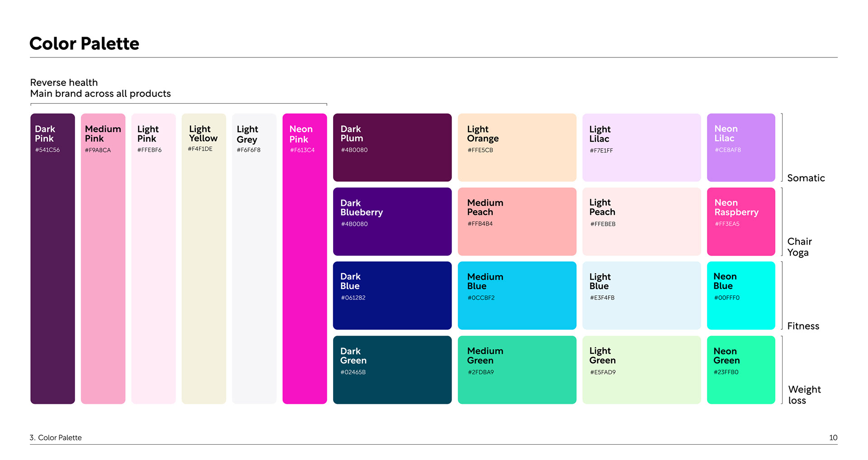This screenshot has height=460, width=868.
Task: Click the hex code #2FDBA9
Action: point(481,372)
